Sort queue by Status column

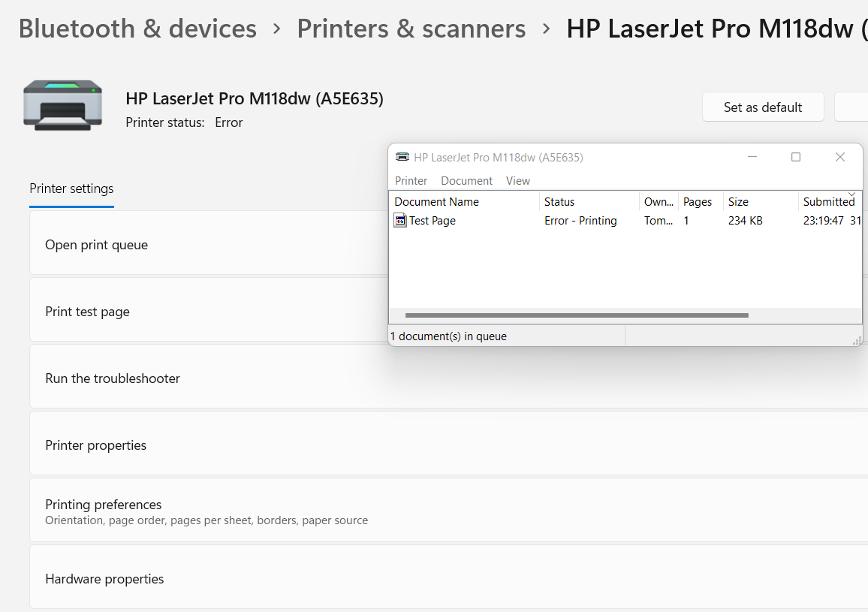click(559, 201)
